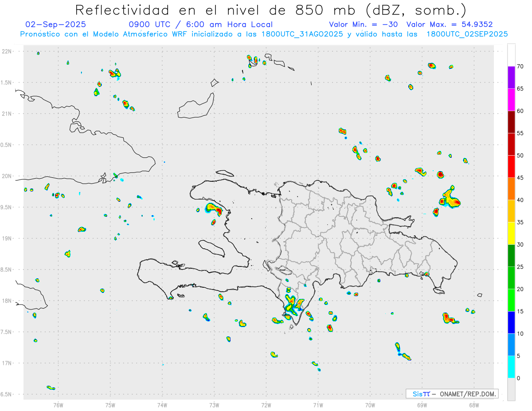The image size is (532, 411).
Task: Pick the orange 40-45 dBZ color bar segment
Action: (x=511, y=189)
